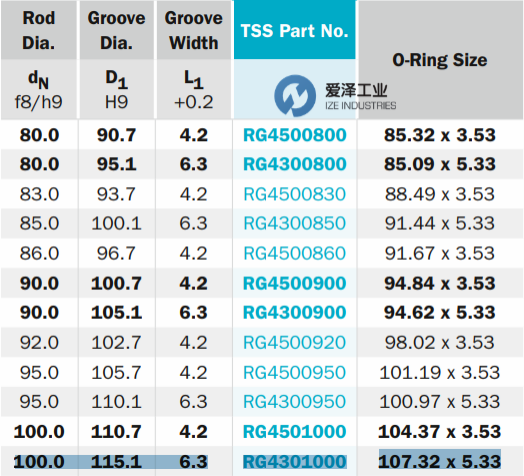Select the O-ring size 107.32 x 5.33 cell

440,461
